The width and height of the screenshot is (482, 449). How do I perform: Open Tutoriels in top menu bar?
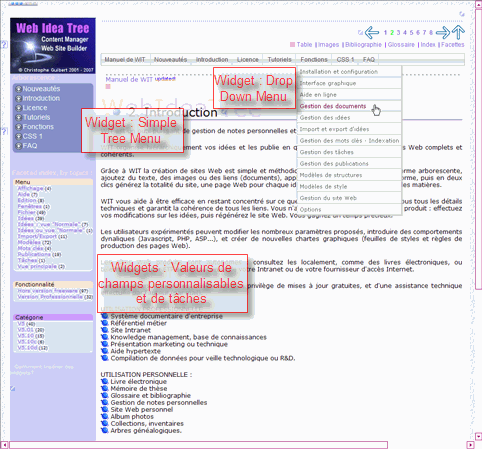click(x=279, y=59)
